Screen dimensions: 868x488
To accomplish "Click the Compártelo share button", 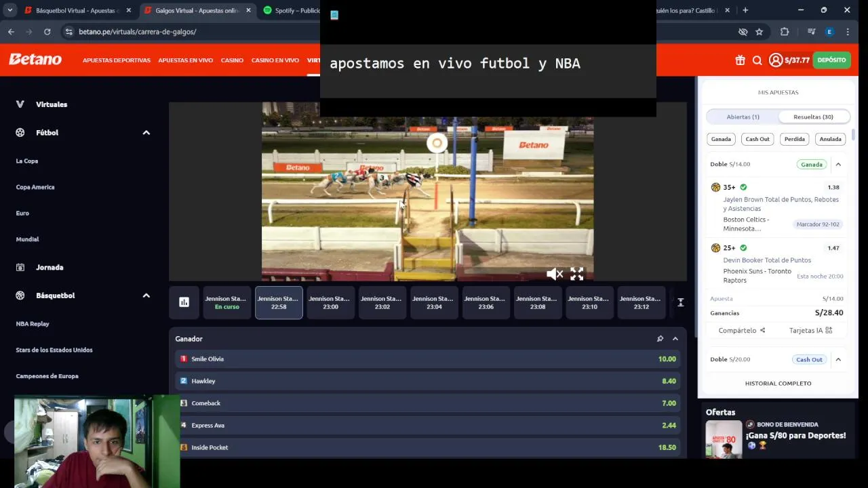I will 742,331.
